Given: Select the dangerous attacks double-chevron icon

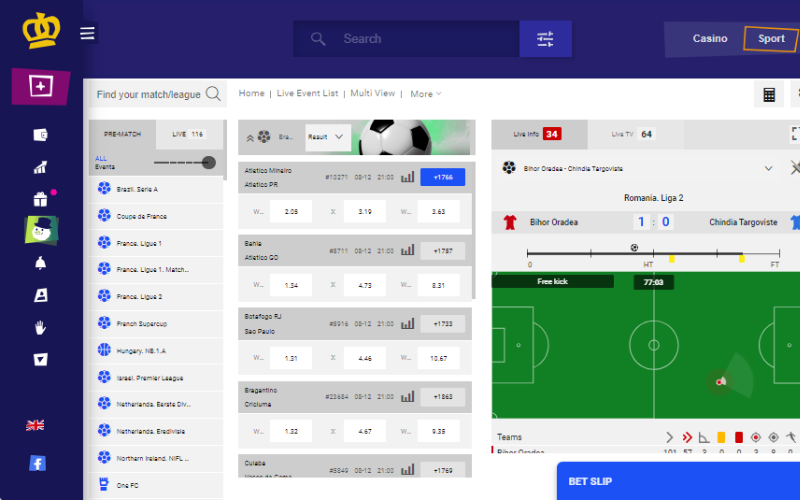Looking at the screenshot, I should pos(687,437).
